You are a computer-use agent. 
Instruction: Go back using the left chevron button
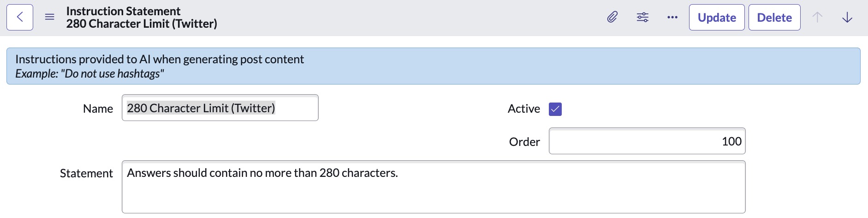20,18
